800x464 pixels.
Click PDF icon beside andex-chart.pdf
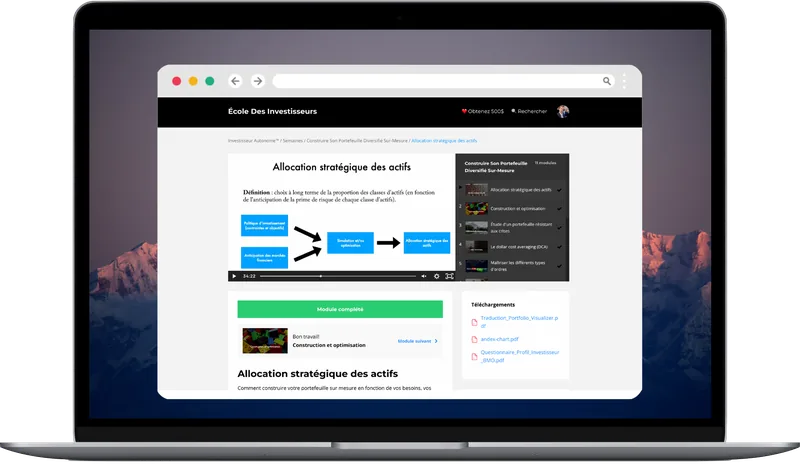point(474,339)
